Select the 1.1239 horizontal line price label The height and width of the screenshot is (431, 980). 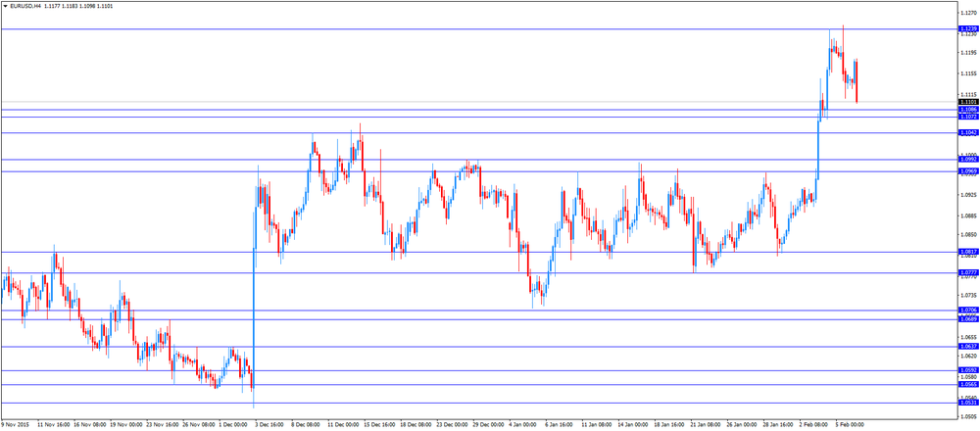[x=968, y=28]
